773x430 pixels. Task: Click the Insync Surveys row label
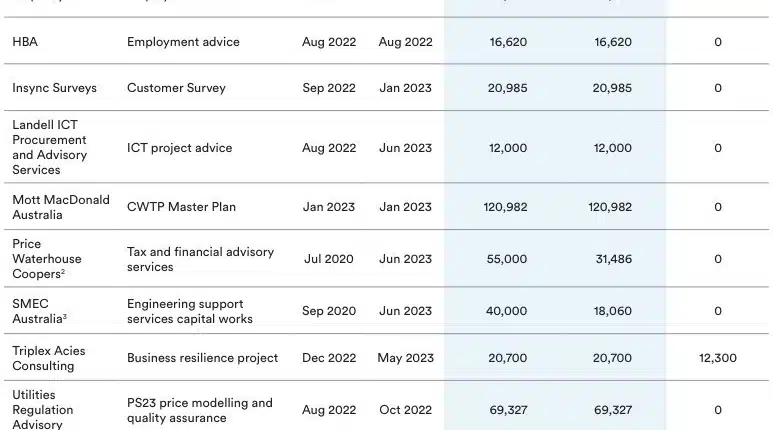54,88
